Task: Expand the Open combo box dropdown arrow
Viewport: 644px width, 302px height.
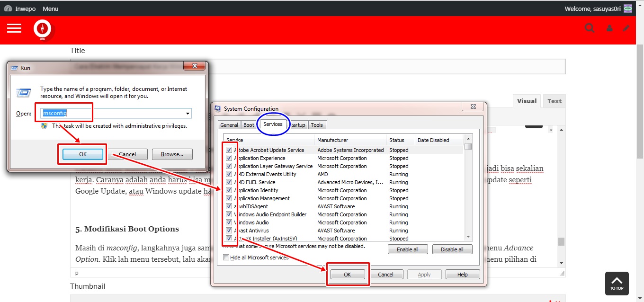Action: (x=188, y=114)
